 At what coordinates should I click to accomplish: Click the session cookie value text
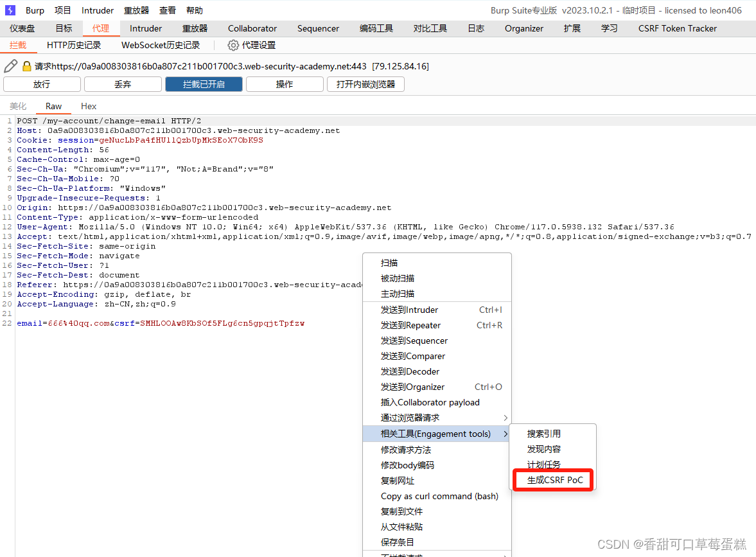(x=181, y=140)
